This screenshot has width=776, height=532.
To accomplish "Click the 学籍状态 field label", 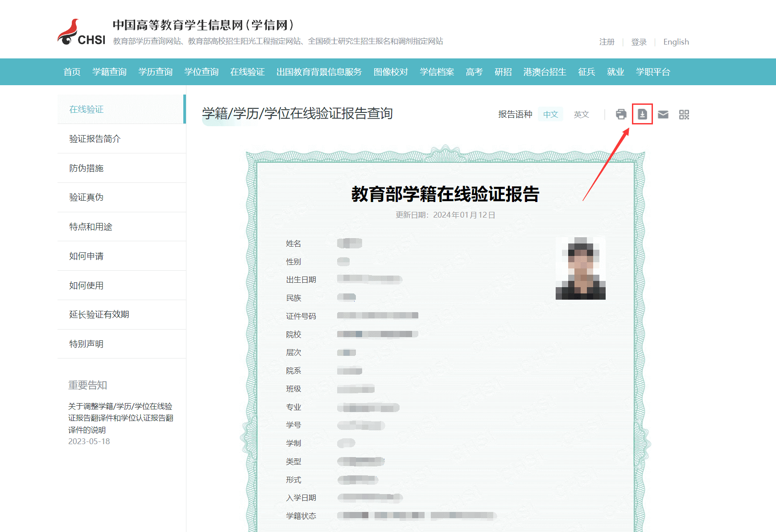I will coord(301,516).
